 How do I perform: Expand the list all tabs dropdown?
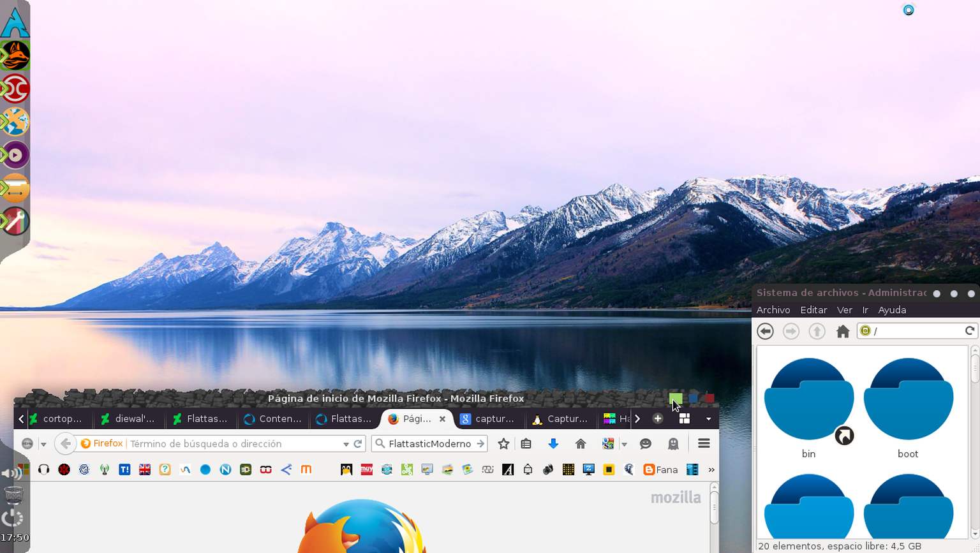click(708, 419)
